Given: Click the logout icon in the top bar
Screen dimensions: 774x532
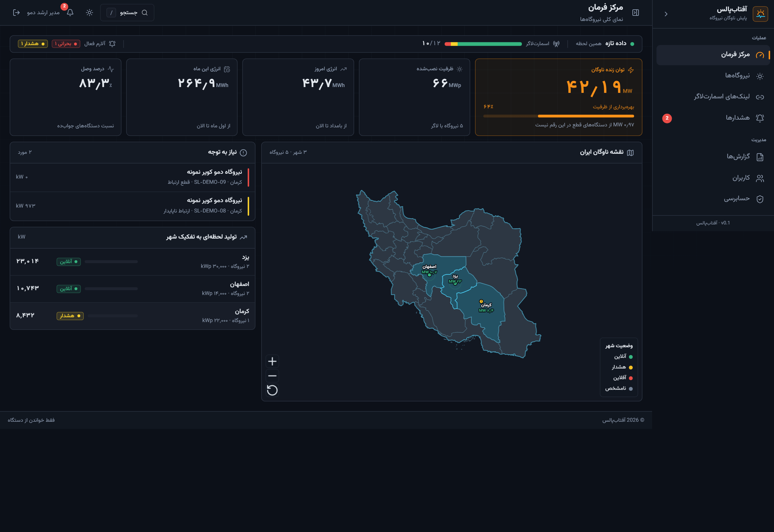Looking at the screenshot, I should pyautogui.click(x=16, y=13).
